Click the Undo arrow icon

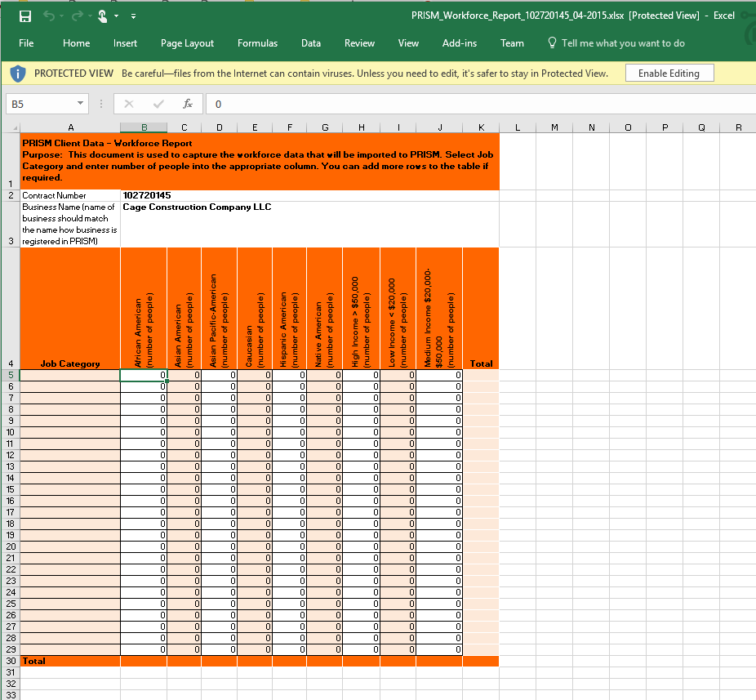pyautogui.click(x=49, y=16)
